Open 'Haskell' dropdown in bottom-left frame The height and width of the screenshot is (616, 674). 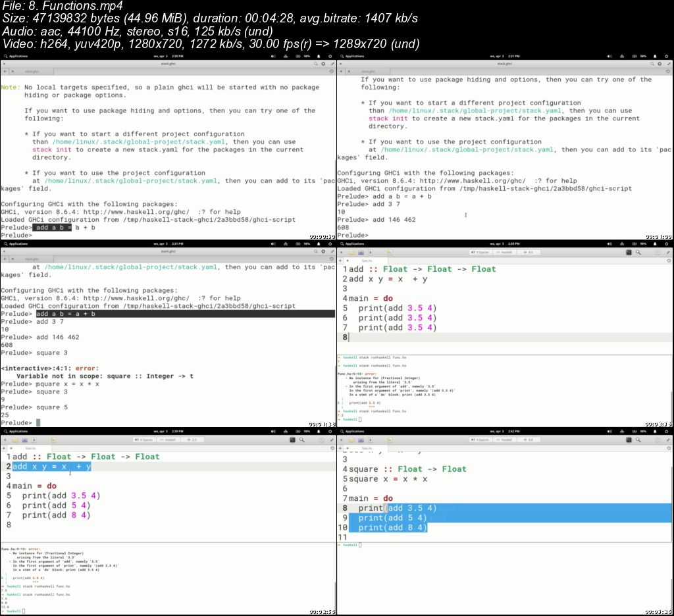[168, 440]
